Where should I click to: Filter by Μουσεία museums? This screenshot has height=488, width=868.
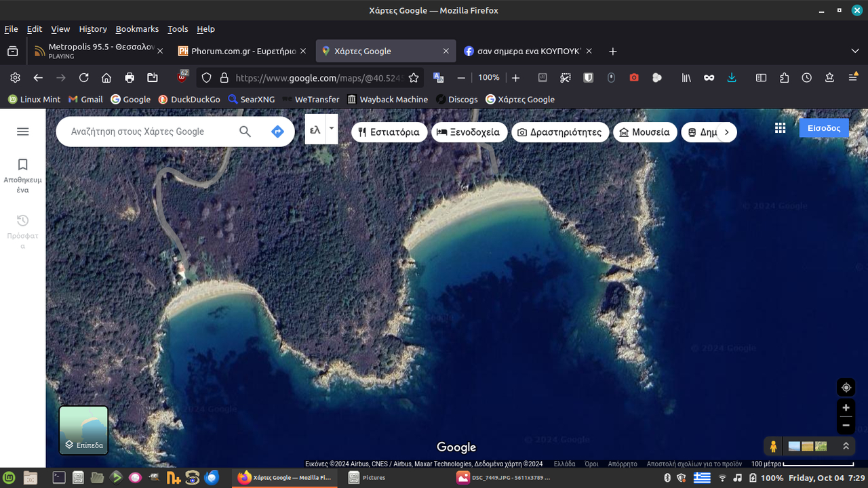(644, 132)
